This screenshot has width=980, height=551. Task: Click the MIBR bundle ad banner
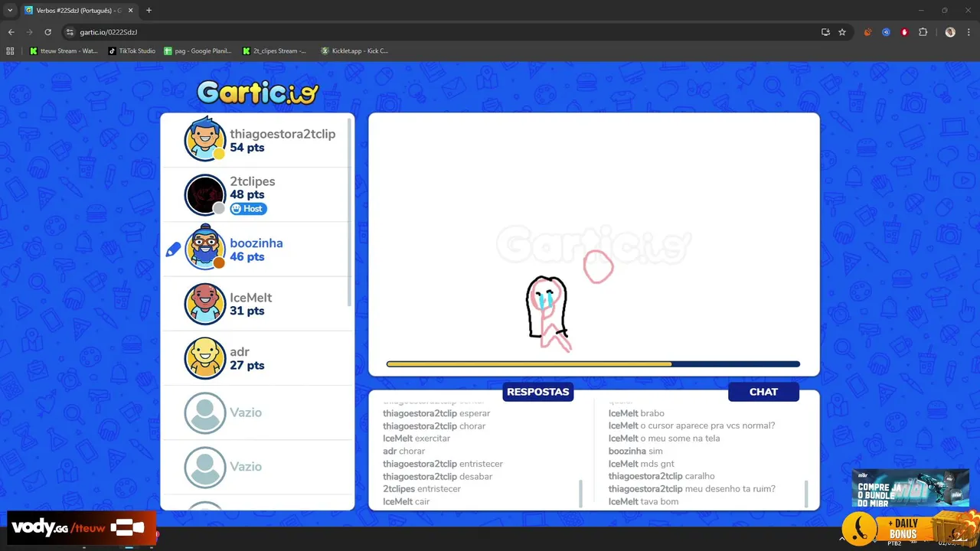tap(910, 488)
